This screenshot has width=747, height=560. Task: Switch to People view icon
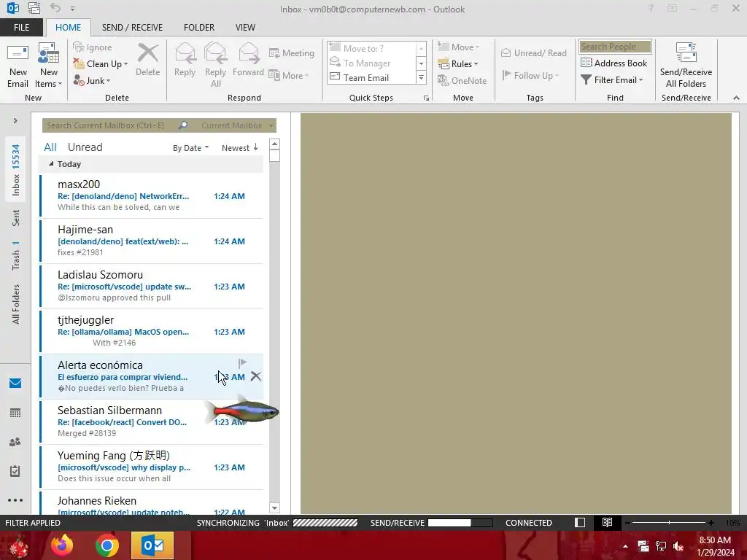15,442
